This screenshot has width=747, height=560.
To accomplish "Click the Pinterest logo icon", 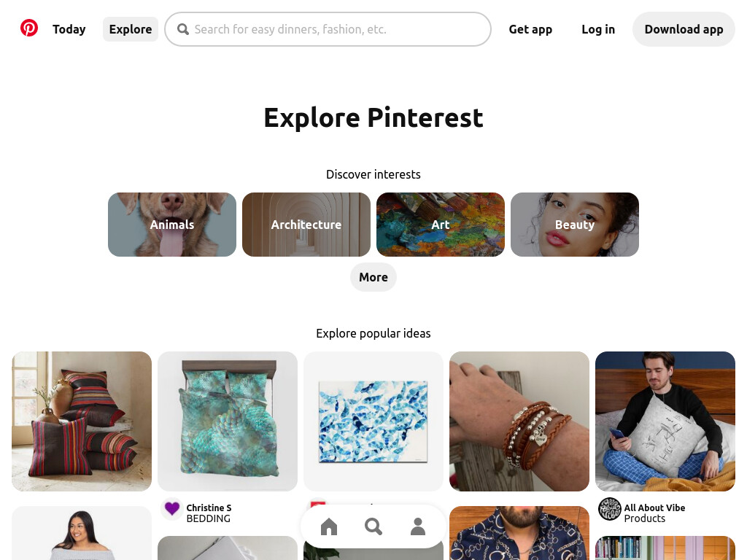I will (29, 28).
